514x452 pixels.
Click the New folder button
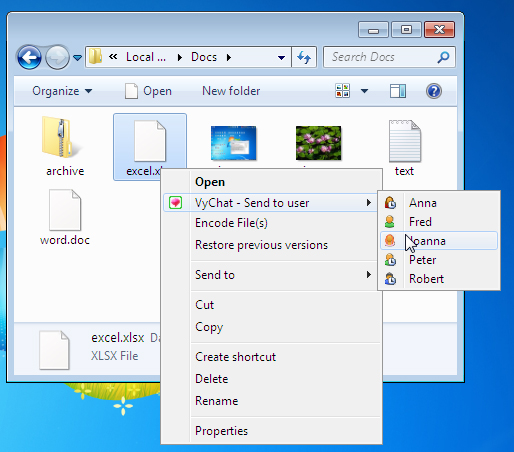point(231,91)
